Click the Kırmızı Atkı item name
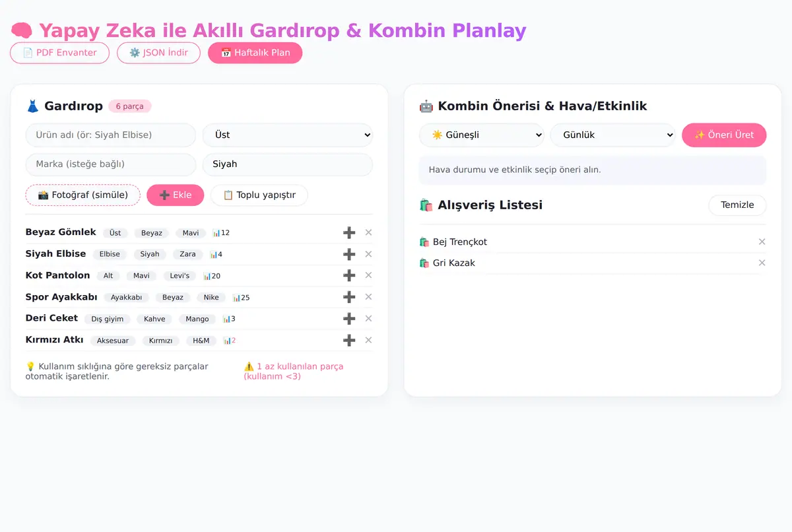The width and height of the screenshot is (792, 532). (54, 340)
